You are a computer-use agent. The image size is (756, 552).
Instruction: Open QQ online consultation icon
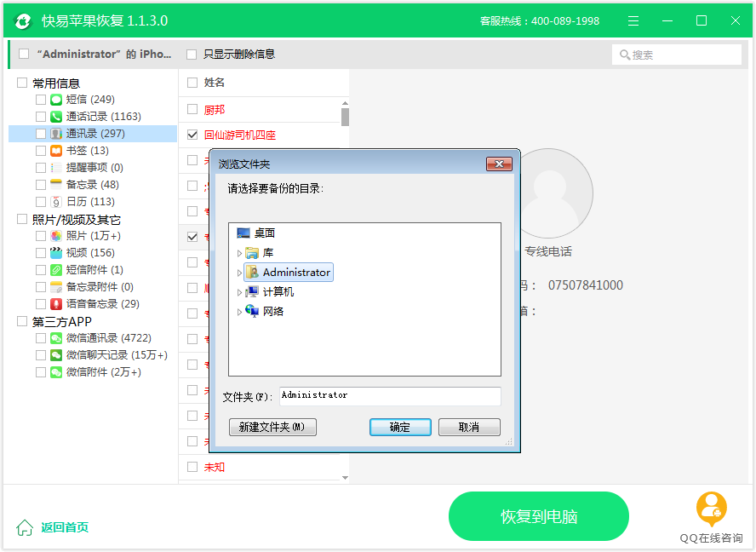(x=711, y=509)
